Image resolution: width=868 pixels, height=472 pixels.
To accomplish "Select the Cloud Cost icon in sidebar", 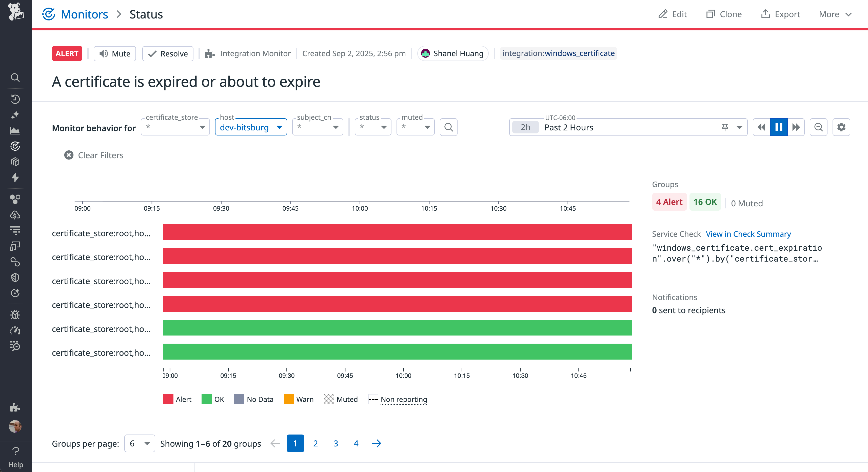I will [x=15, y=215].
